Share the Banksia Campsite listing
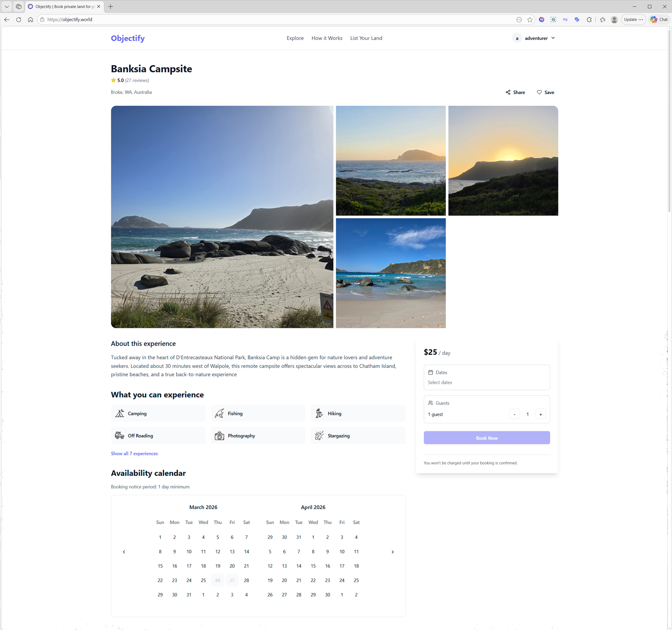This screenshot has width=672, height=630. tap(515, 92)
